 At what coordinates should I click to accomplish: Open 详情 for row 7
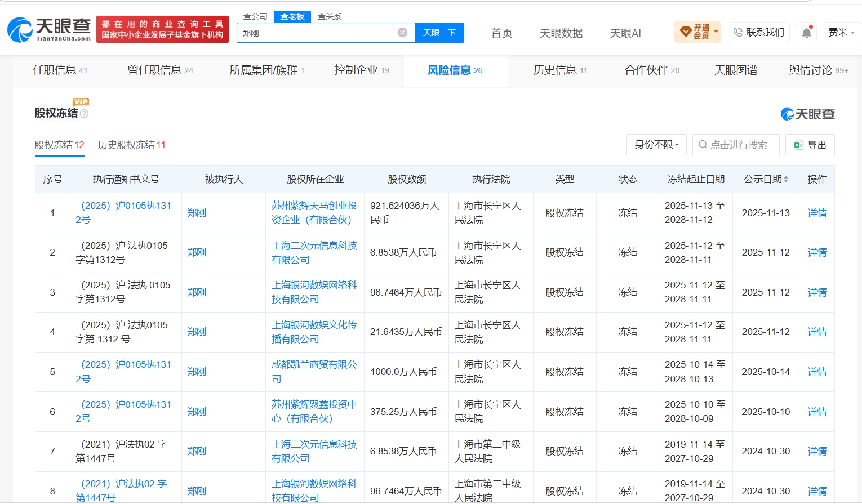tap(817, 451)
